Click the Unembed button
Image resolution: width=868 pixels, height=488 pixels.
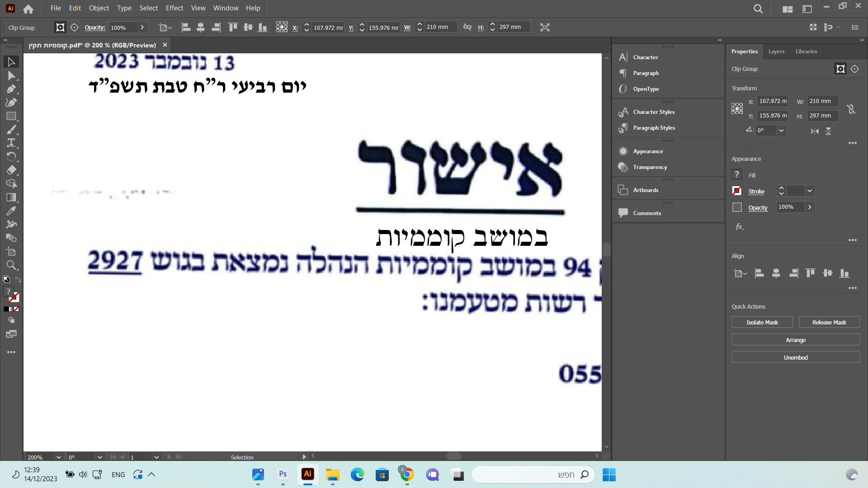[795, 357]
